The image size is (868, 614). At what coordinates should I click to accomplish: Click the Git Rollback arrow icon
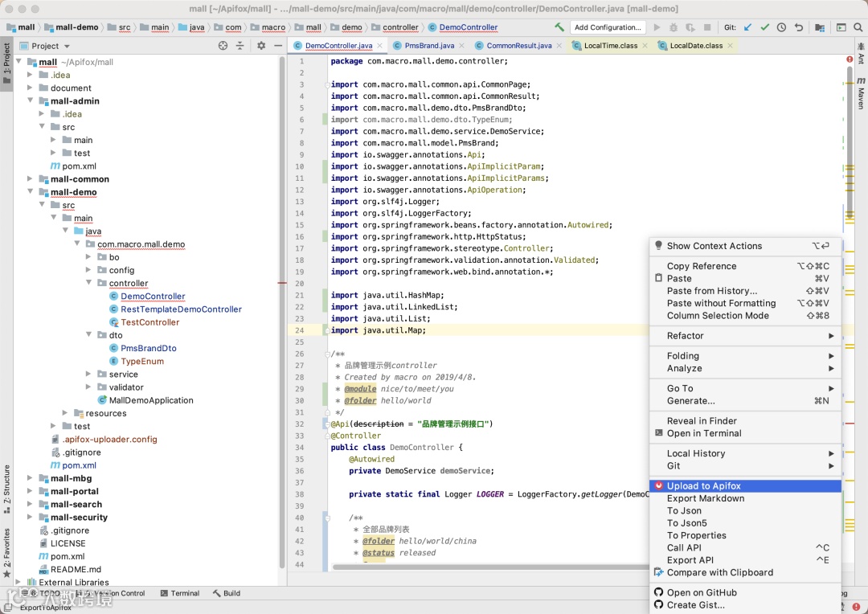(798, 27)
